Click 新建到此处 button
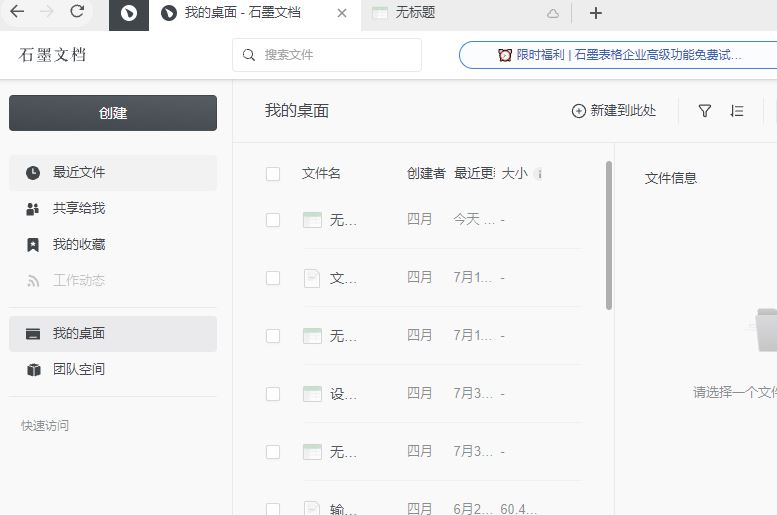Screen dimensions: 777x515 (613, 111)
